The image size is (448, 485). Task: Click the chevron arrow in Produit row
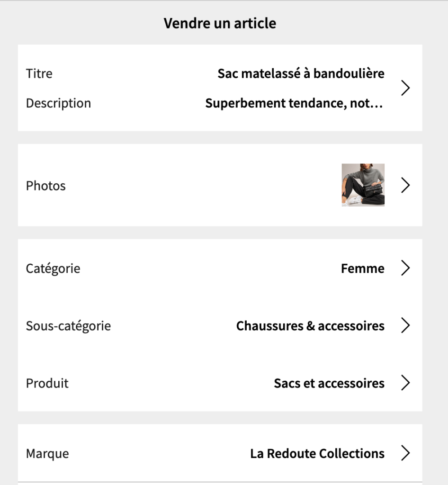[405, 383]
